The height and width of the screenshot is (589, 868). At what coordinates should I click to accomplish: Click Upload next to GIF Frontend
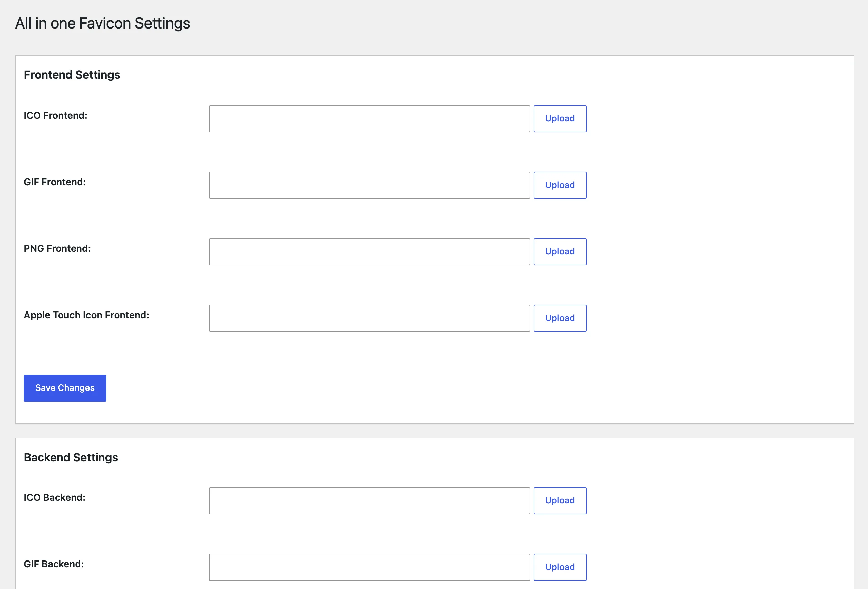click(x=560, y=185)
